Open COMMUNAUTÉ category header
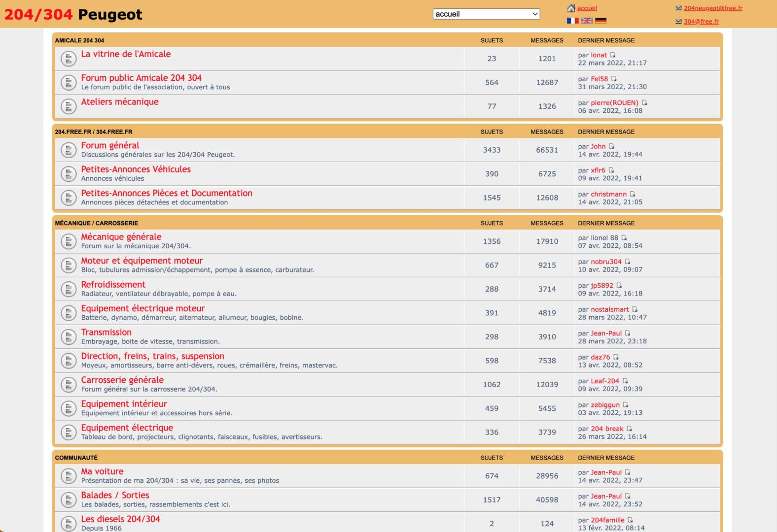The width and height of the screenshot is (777, 532). [x=76, y=458]
